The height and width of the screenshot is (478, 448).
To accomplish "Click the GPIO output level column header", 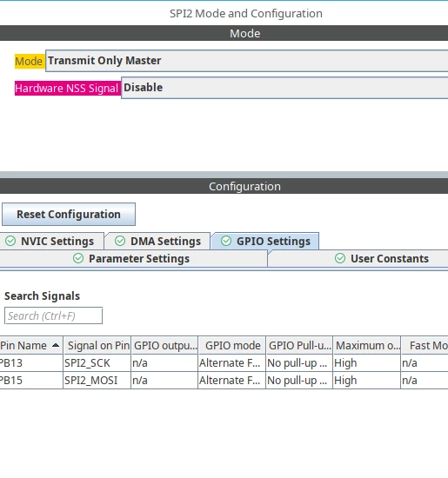I will [x=164, y=345].
